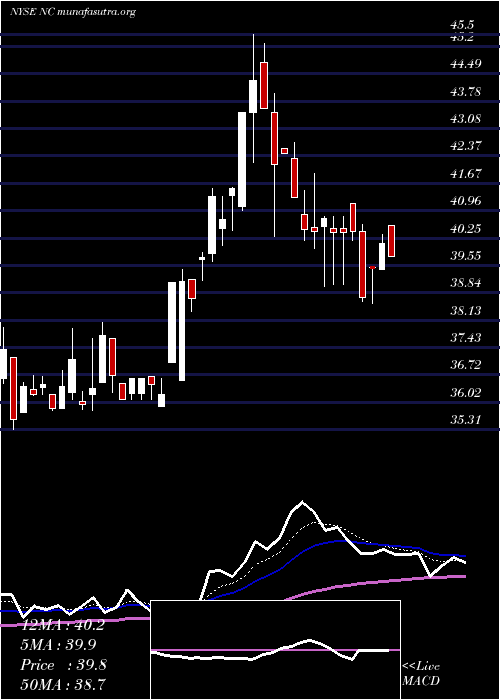Inspect the tallest white candle near the peak

[242, 160]
